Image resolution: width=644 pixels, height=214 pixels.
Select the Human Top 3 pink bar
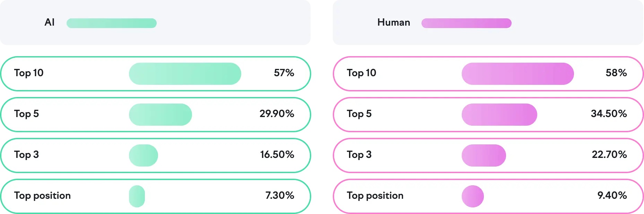(x=484, y=155)
